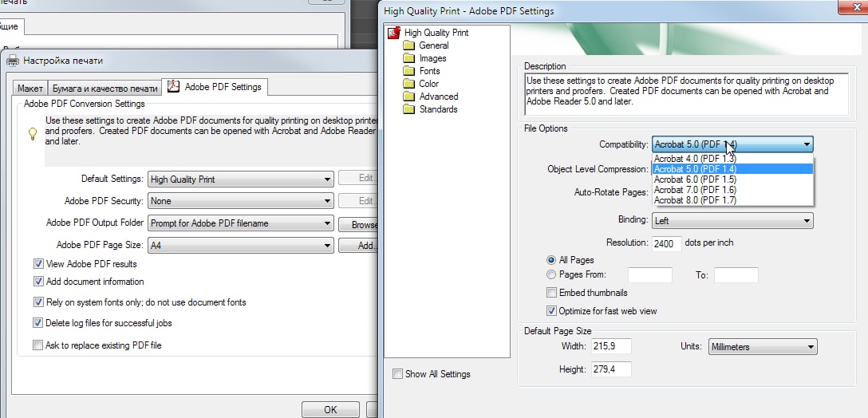Click the Description text box
The height and width of the screenshot is (418, 868).
tap(686, 94)
